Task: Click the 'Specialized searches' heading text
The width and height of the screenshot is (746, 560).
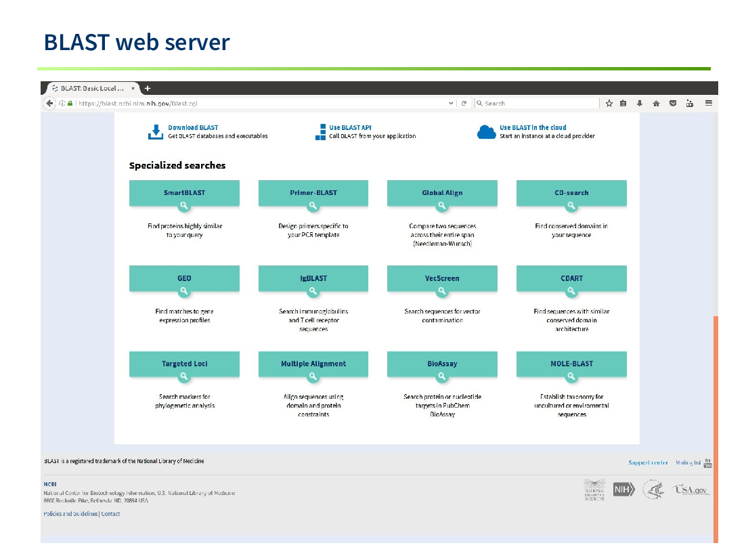Action: [177, 166]
